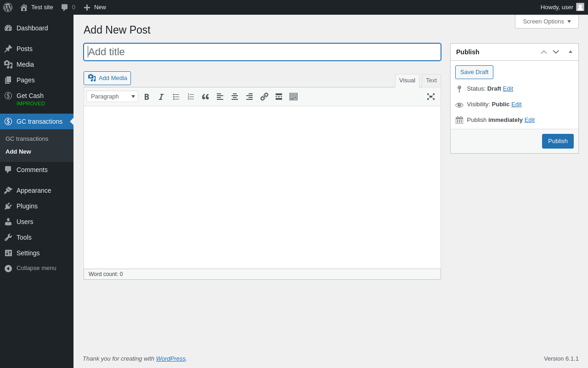Click Save Draft button
The width and height of the screenshot is (588, 368).
pos(474,72)
